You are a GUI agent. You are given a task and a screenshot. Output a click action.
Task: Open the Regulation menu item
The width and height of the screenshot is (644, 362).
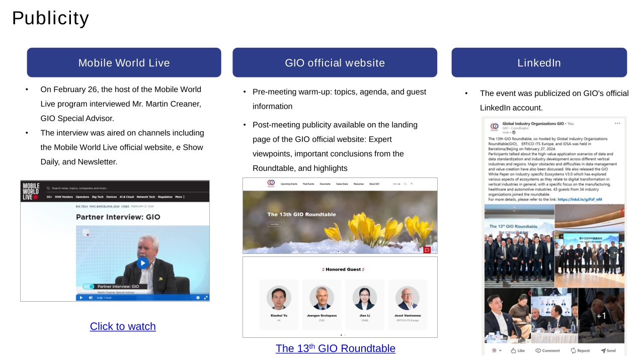click(x=165, y=197)
